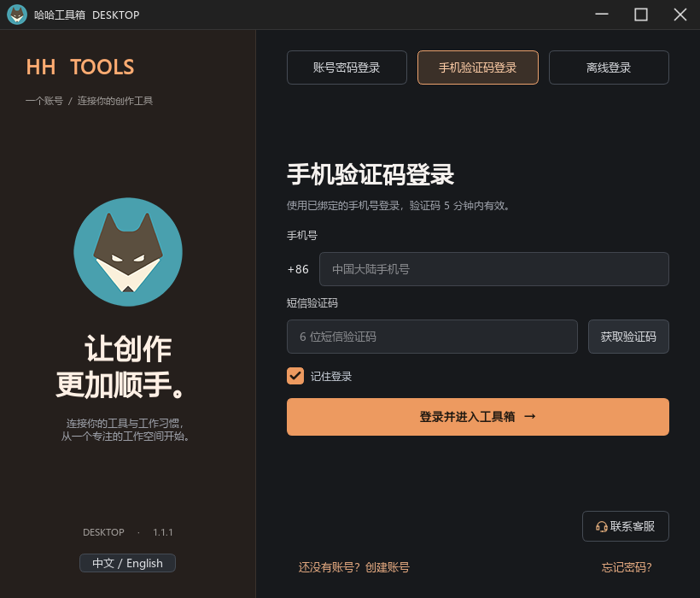This screenshot has height=598, width=700.
Task: Maximize the 哈哈工具箱 window
Action: [x=641, y=15]
